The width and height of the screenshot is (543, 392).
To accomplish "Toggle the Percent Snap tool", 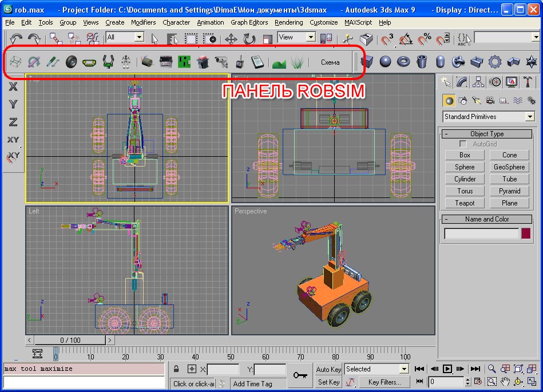I will tap(424, 39).
